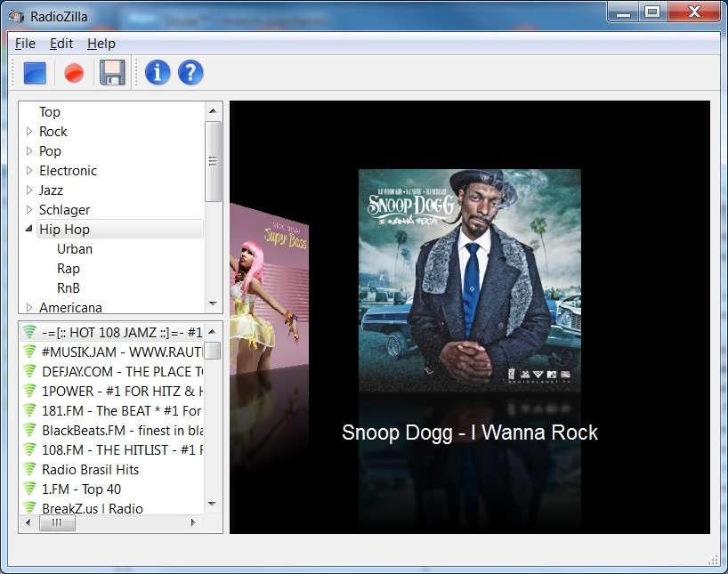Click genre tree scroll down arrow
728x574 pixels.
213,303
